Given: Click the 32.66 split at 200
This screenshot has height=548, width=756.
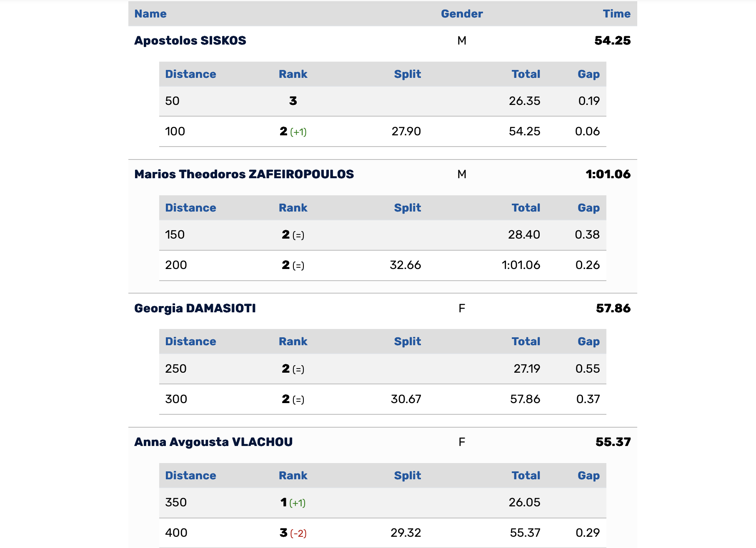Looking at the screenshot, I should (406, 265).
